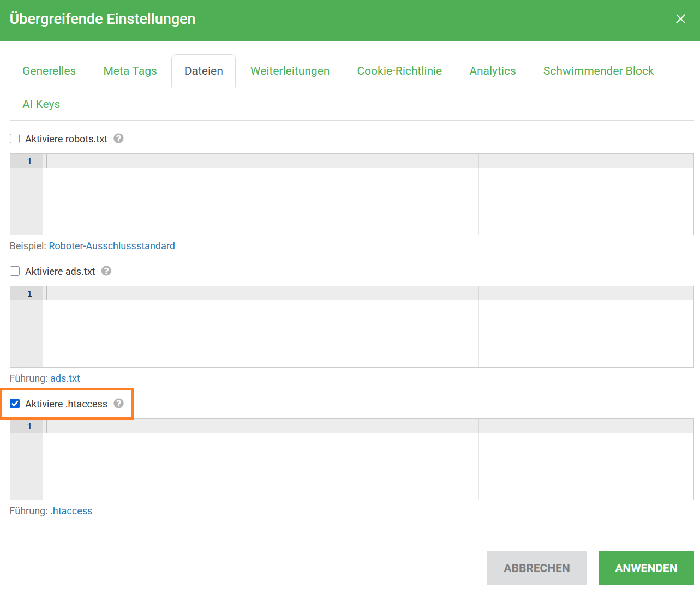
Task: Select the Cookie-Richtlinie tab
Action: coord(399,71)
